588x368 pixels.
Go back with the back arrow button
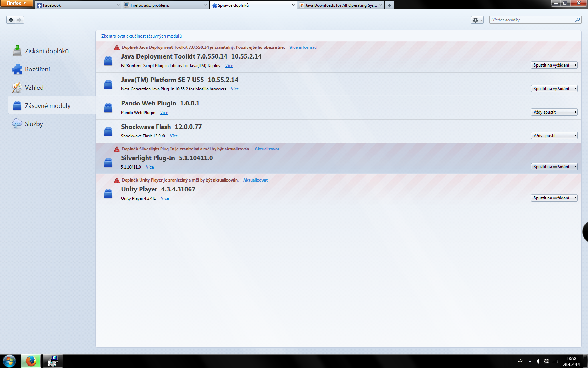[x=11, y=20]
